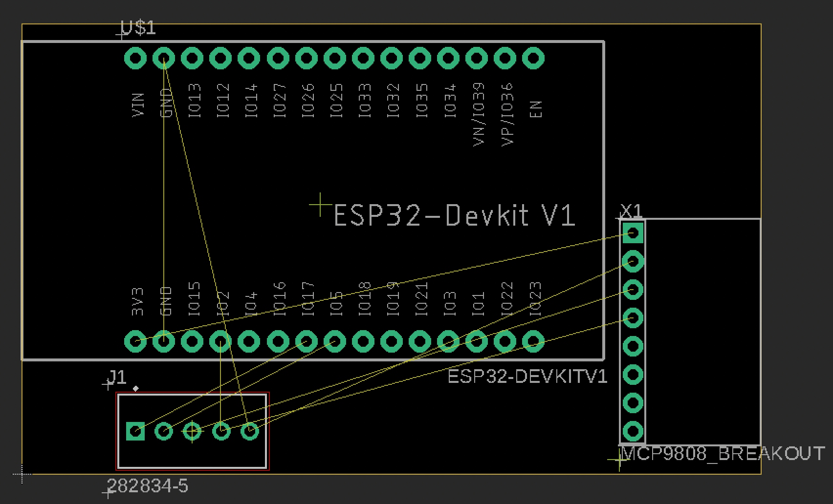This screenshot has height=504, width=833.
Task: Select the IO17 pin pad
Action: (306, 341)
